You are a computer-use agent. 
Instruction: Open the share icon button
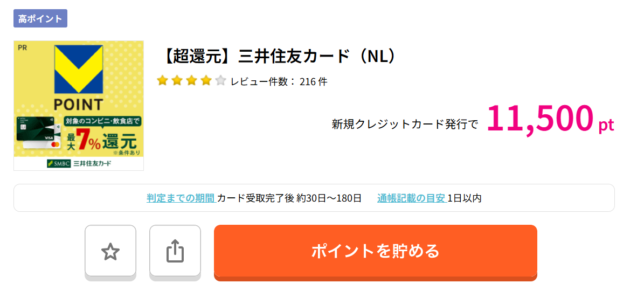(x=175, y=251)
